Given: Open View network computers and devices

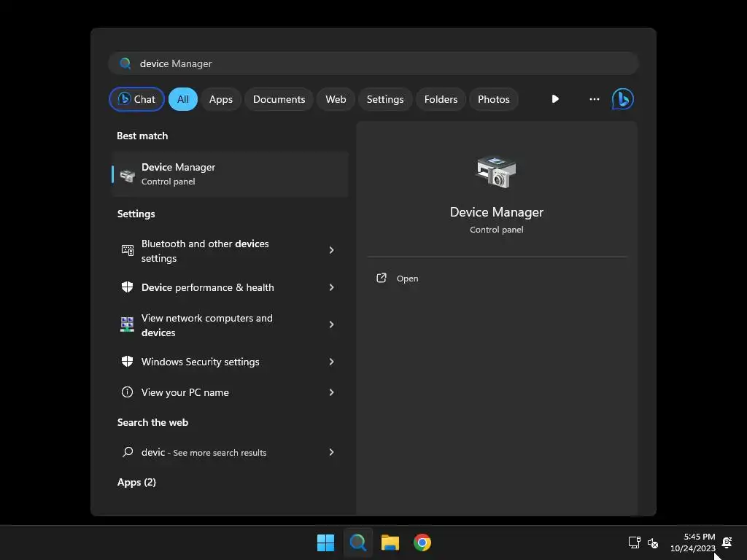Looking at the screenshot, I should 230,324.
